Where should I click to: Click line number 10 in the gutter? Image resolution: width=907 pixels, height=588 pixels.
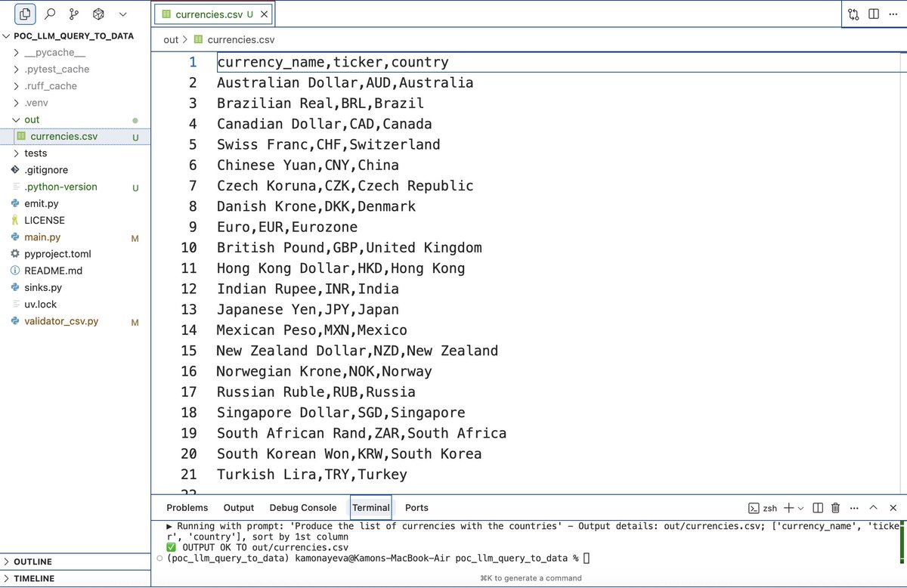tap(188, 248)
